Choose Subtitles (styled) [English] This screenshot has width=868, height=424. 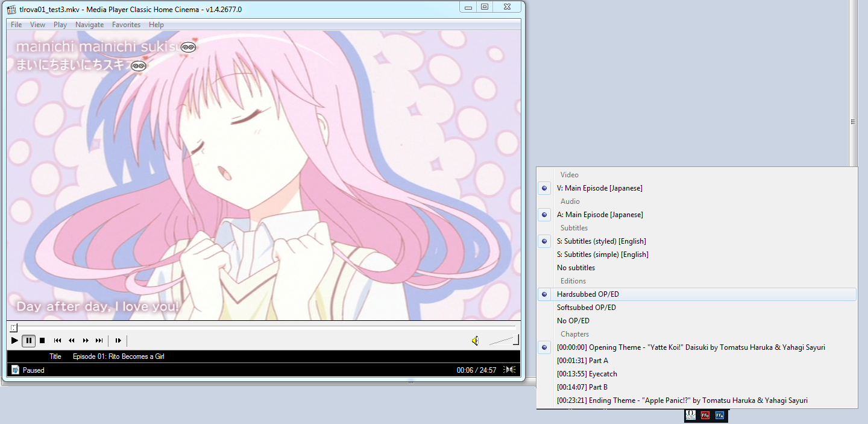tap(697, 241)
